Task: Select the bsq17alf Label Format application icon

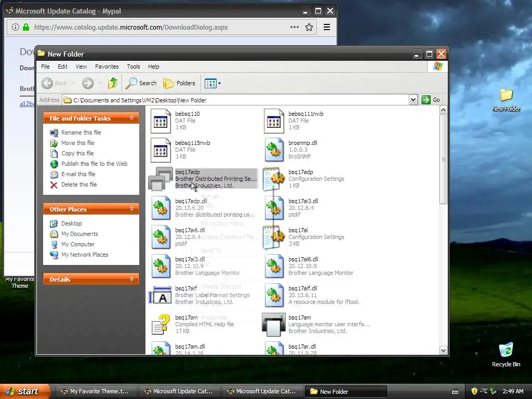Action: pyautogui.click(x=160, y=295)
